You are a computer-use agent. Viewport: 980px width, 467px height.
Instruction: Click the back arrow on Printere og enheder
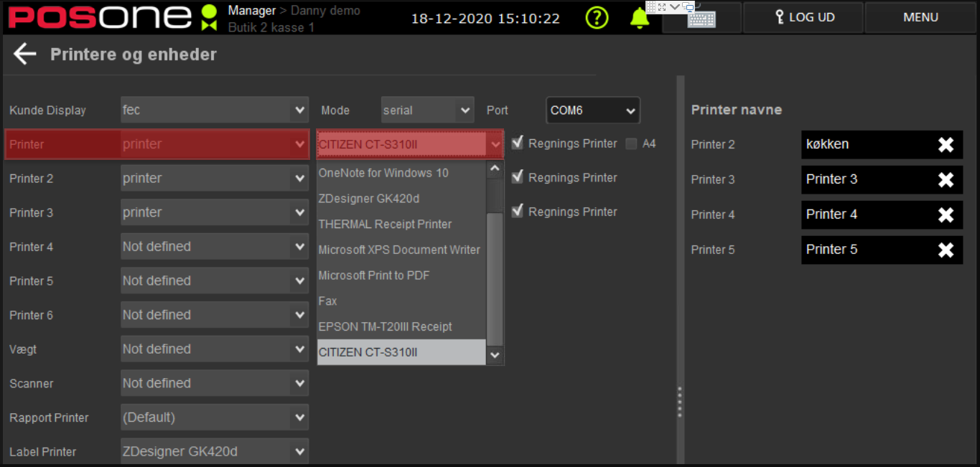(24, 53)
